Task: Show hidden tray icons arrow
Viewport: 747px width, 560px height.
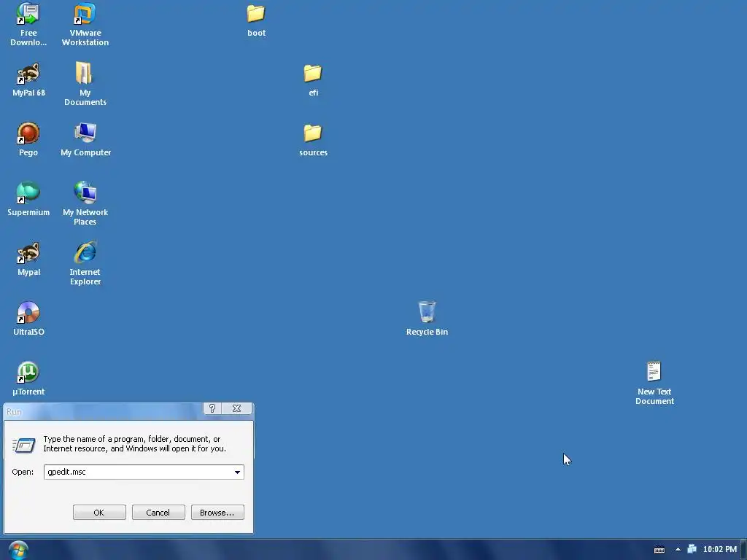Action: point(678,550)
